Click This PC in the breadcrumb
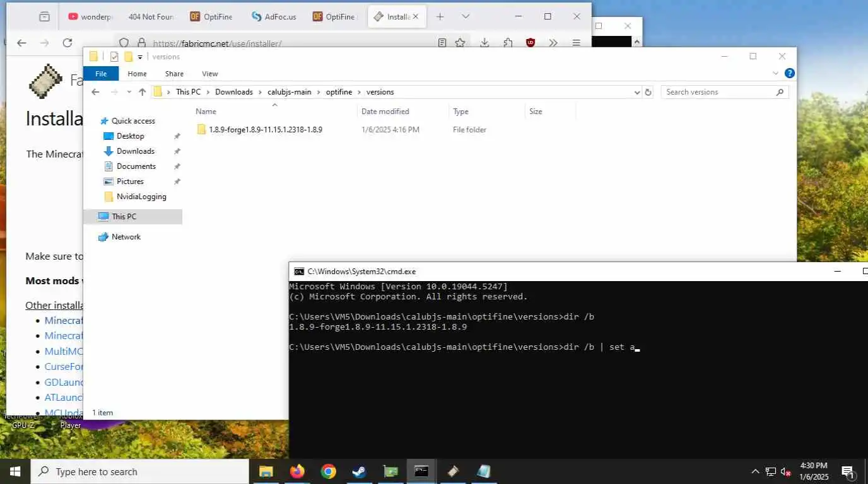The height and width of the screenshot is (484, 868). click(x=188, y=92)
